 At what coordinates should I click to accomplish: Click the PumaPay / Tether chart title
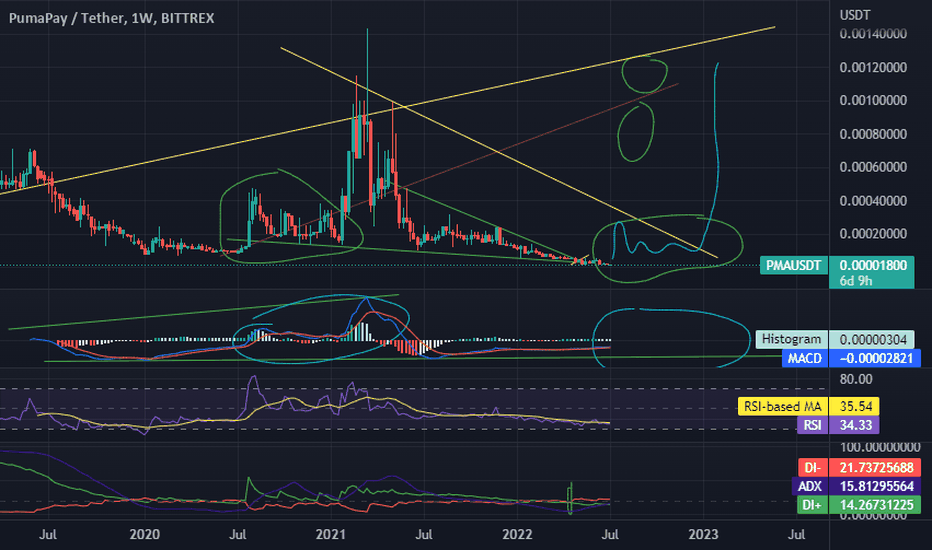(111, 18)
